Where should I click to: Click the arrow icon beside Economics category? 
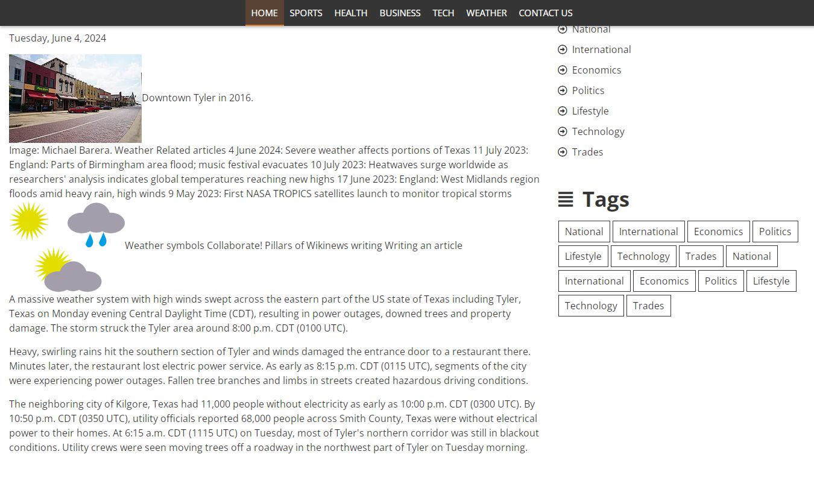(563, 70)
